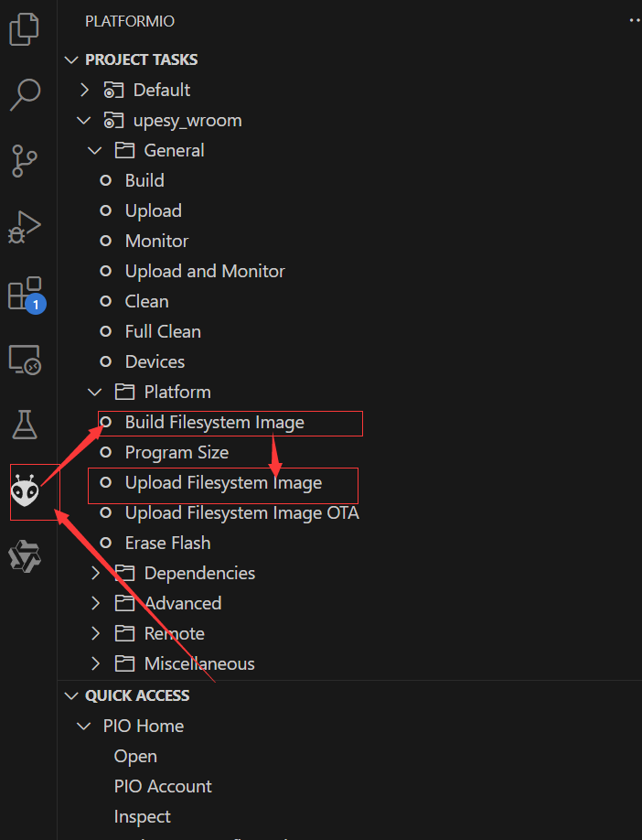
Task: Click the PLATFORMIO panel title
Action: tap(130, 21)
